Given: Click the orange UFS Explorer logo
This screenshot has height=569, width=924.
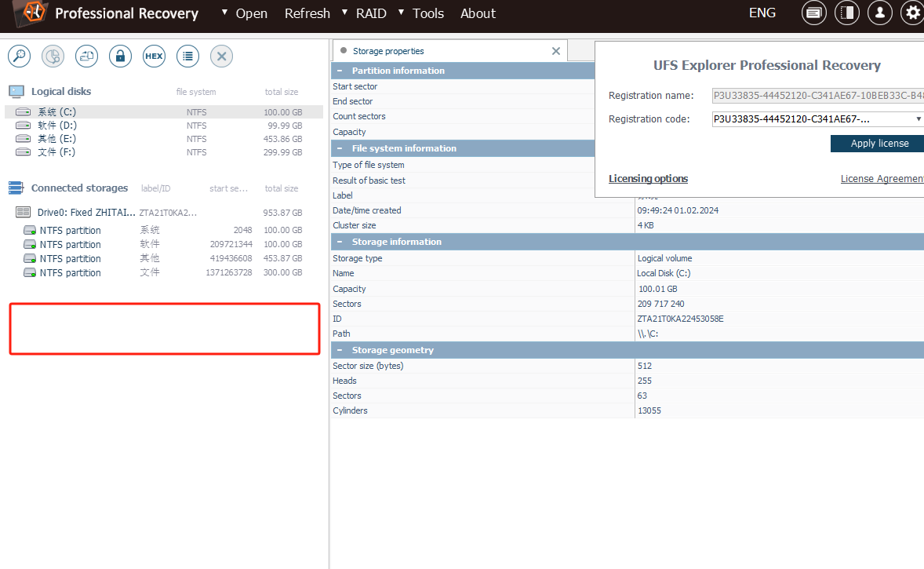Looking at the screenshot, I should (x=32, y=13).
